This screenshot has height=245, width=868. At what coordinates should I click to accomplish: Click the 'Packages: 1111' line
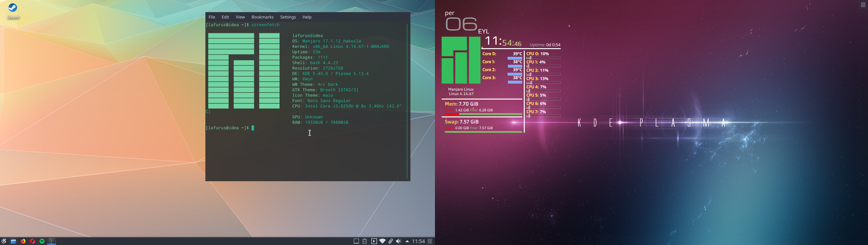pyautogui.click(x=310, y=57)
